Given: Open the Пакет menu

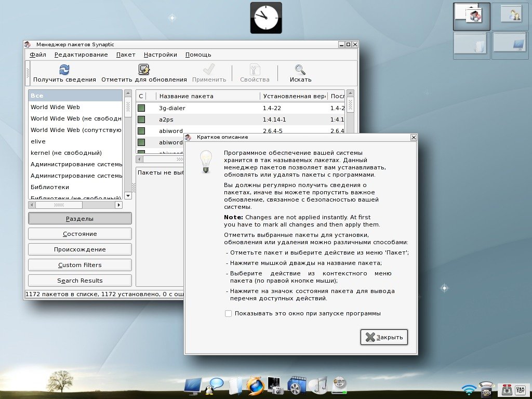Looking at the screenshot, I should click(x=126, y=55).
